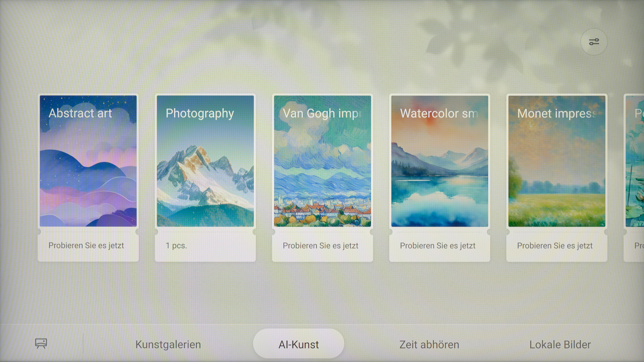Go to the Lokale Bilder tab

click(560, 344)
